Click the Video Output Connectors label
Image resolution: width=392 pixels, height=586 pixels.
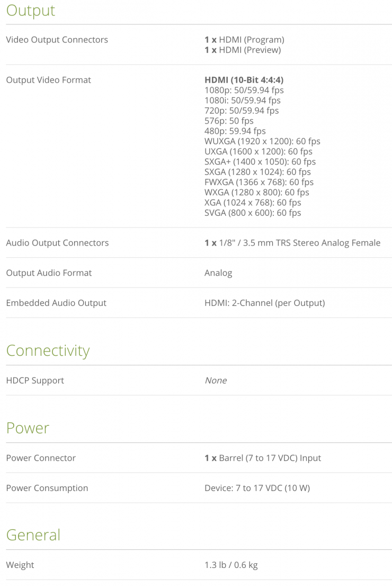coord(57,40)
